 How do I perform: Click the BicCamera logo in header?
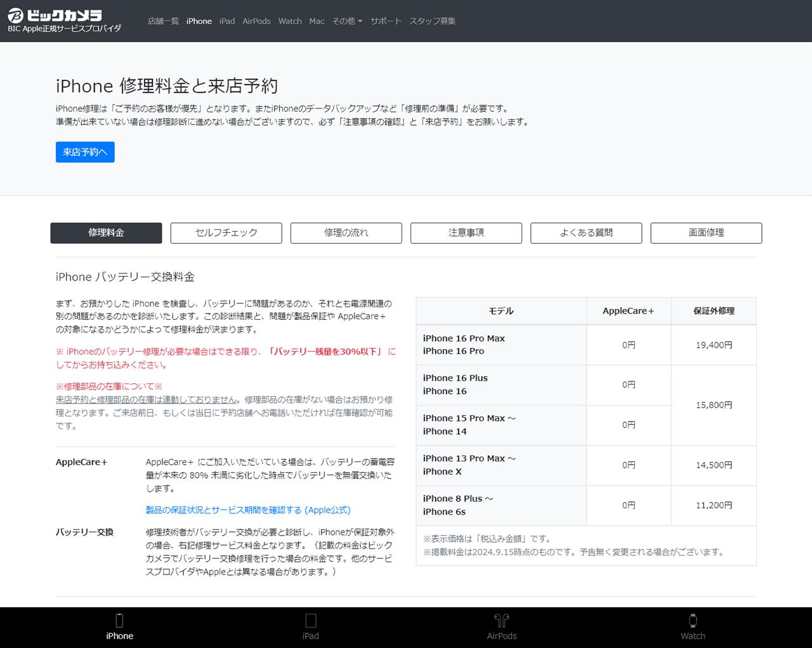point(55,15)
